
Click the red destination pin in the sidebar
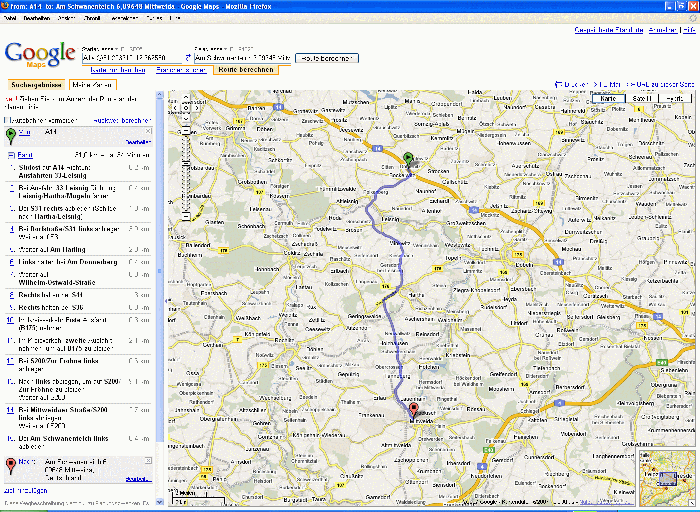pos(11,466)
